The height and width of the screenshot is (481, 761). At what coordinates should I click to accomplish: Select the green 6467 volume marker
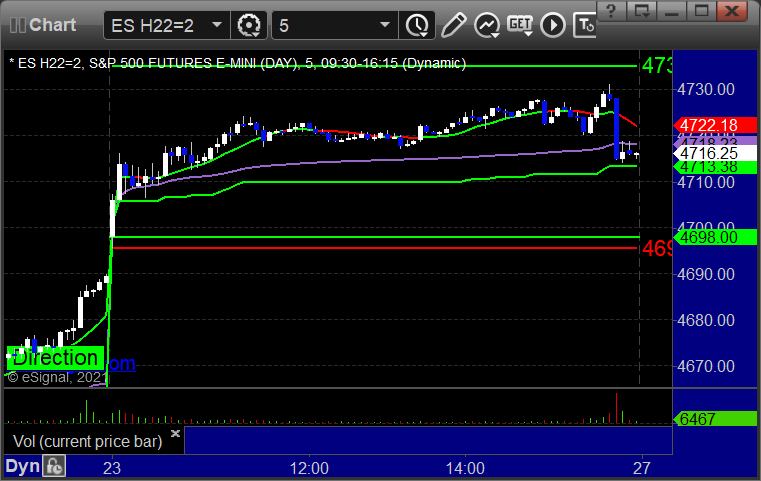pos(715,418)
